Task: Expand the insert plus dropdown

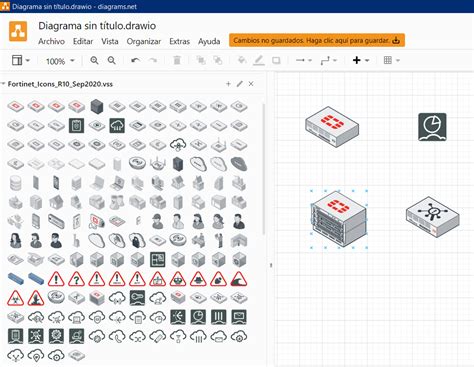Action: point(361,60)
